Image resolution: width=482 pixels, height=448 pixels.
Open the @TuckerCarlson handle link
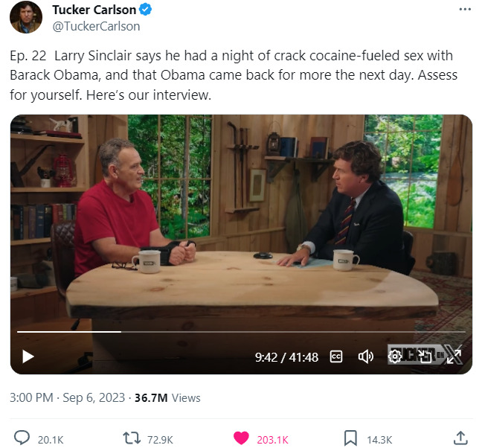click(96, 26)
